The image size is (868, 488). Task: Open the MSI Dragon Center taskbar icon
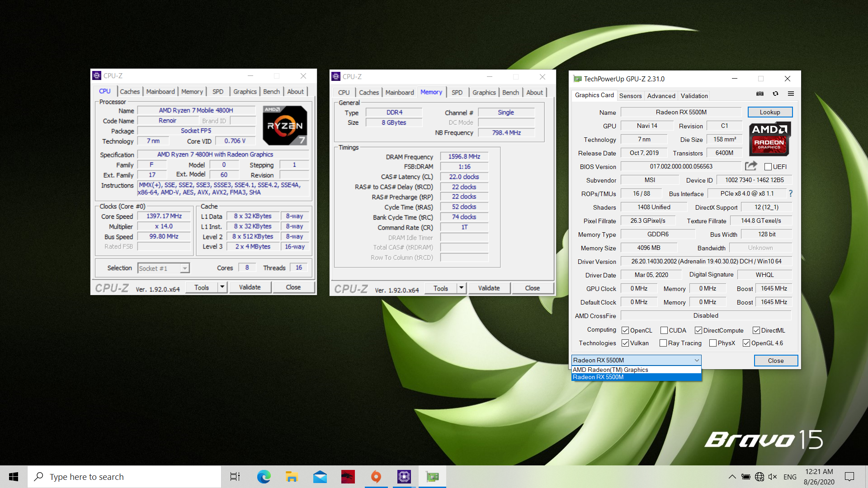[x=348, y=477]
